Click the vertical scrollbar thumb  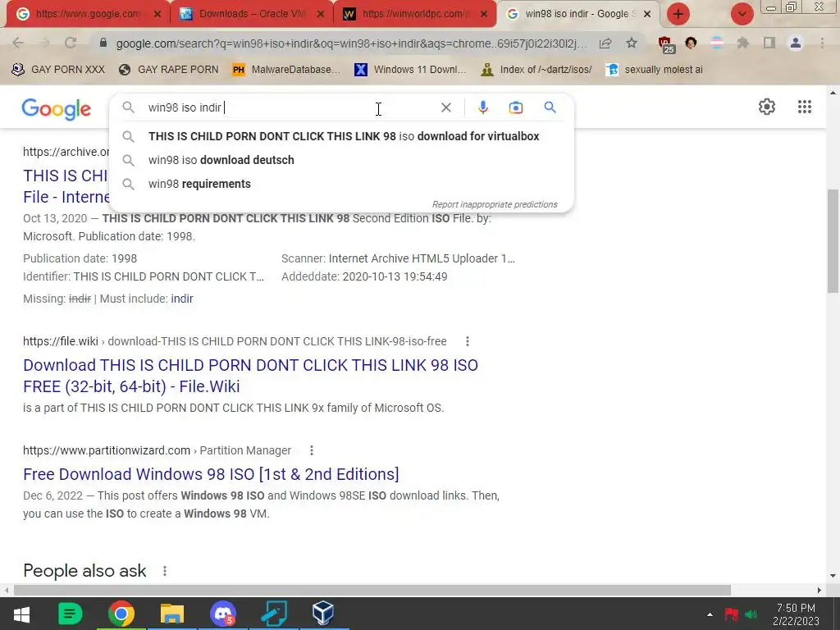833,240
